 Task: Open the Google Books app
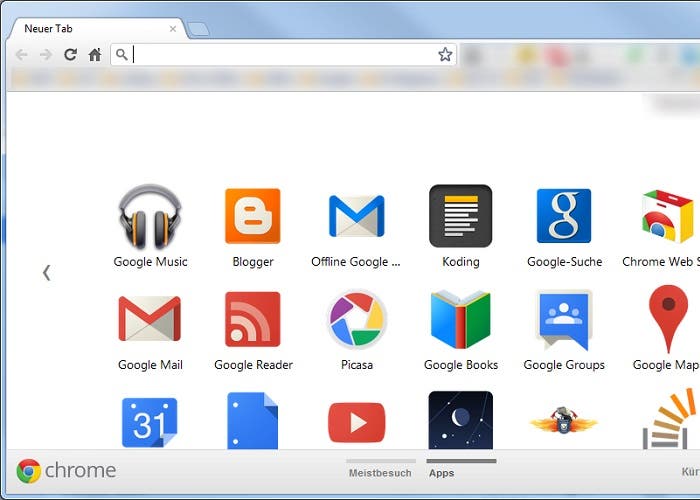460,320
